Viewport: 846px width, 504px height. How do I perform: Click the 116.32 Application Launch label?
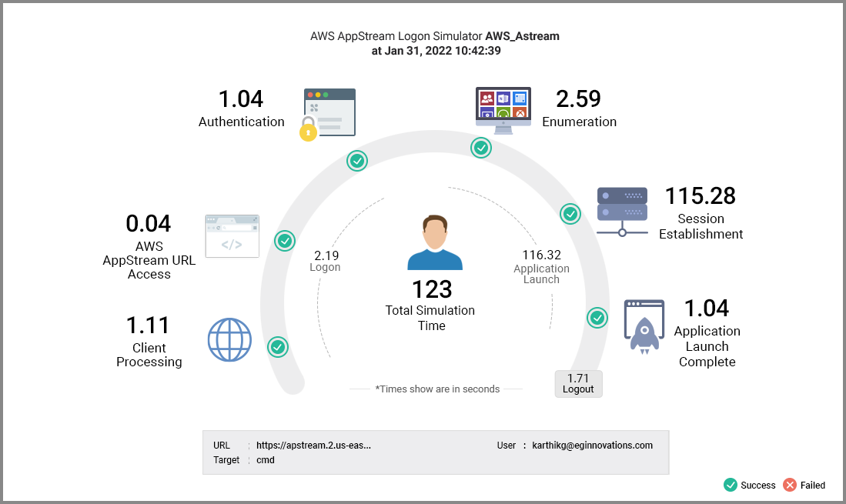[542, 266]
